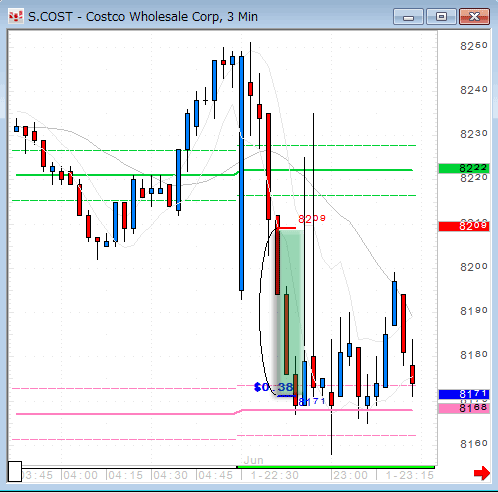Click the 8240 price scale value
This screenshot has height=493, width=498.
click(474, 90)
